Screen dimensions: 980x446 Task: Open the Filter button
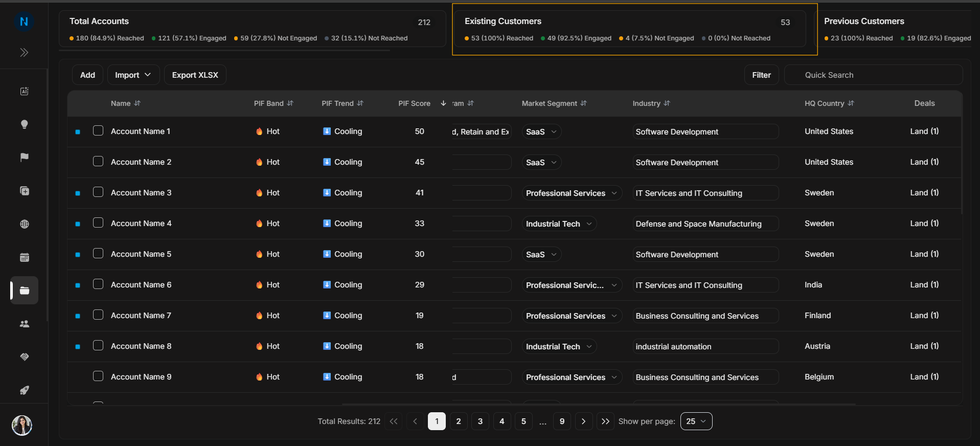(x=761, y=75)
